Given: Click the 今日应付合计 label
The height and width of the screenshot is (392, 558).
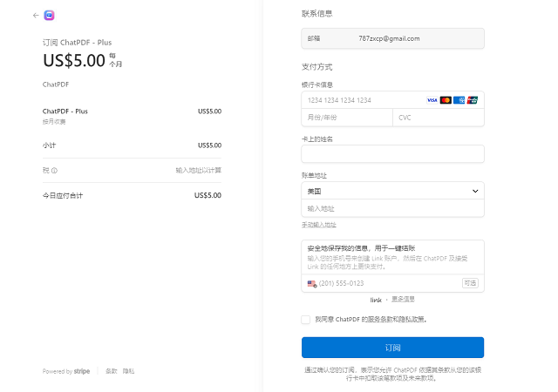Looking at the screenshot, I should (63, 196).
